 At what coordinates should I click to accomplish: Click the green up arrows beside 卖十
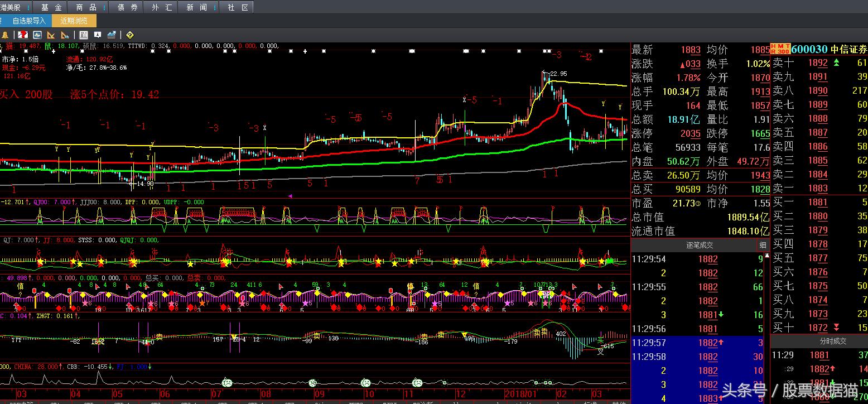(x=836, y=62)
